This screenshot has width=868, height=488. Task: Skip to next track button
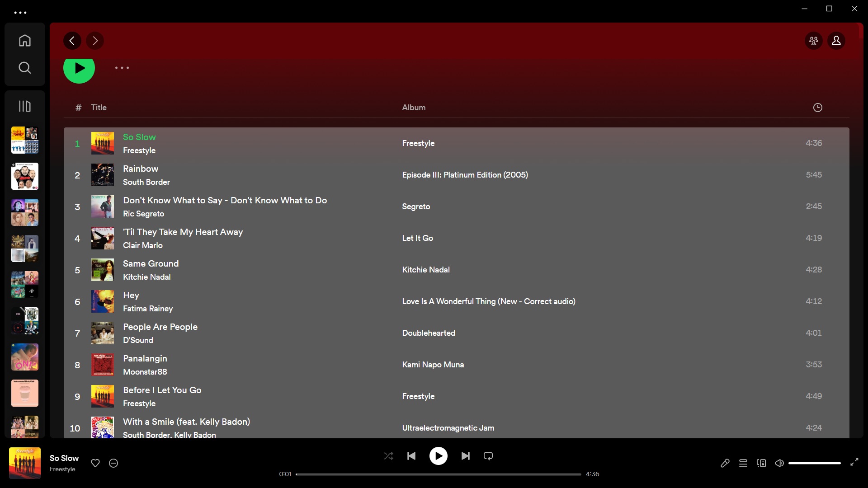[465, 456]
